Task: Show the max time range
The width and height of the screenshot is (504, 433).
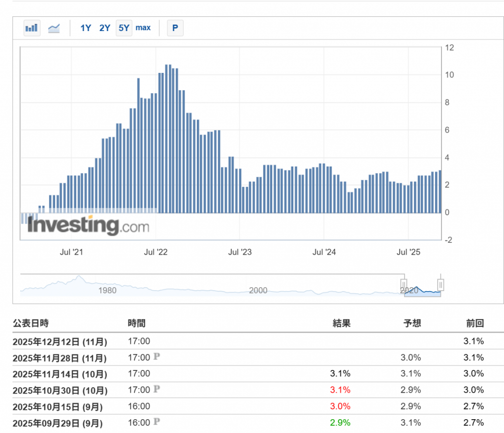Action: (x=143, y=28)
